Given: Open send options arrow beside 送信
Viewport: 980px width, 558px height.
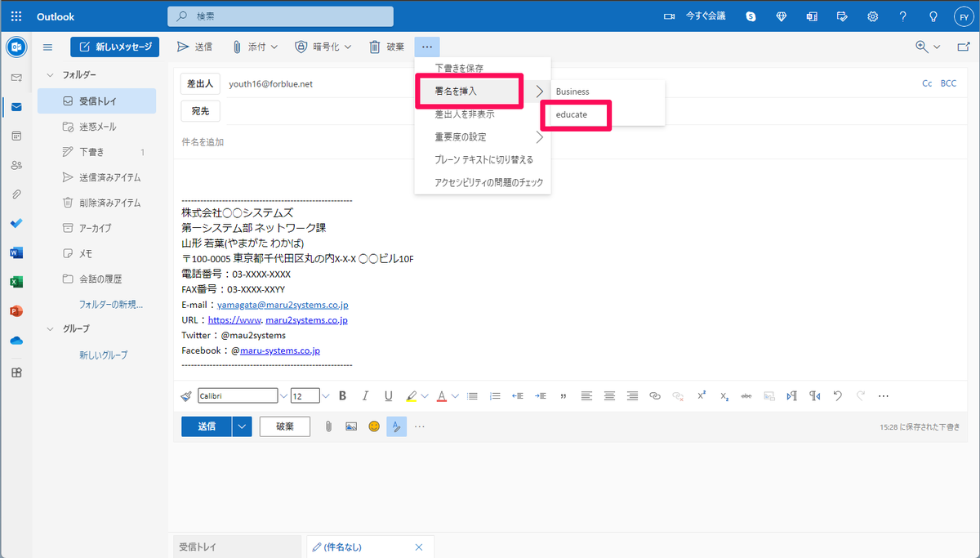Looking at the screenshot, I should [242, 426].
